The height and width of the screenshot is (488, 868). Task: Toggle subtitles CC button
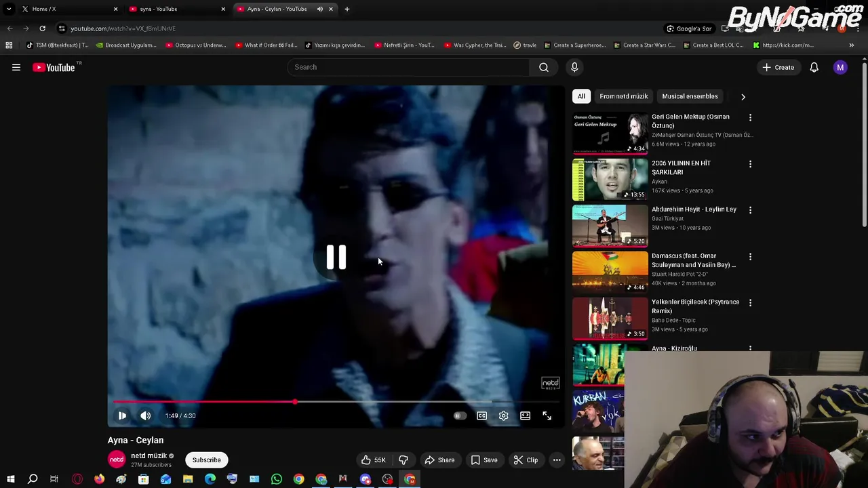481,415
